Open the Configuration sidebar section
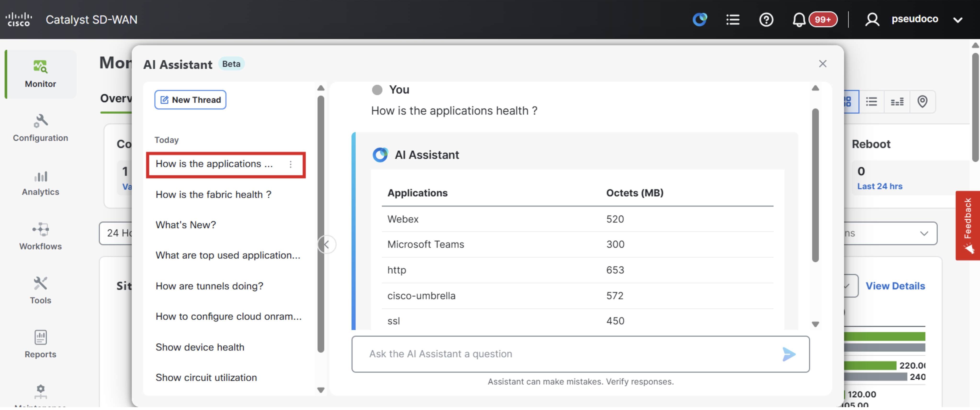Viewport: 980px width, 410px height. click(40, 128)
